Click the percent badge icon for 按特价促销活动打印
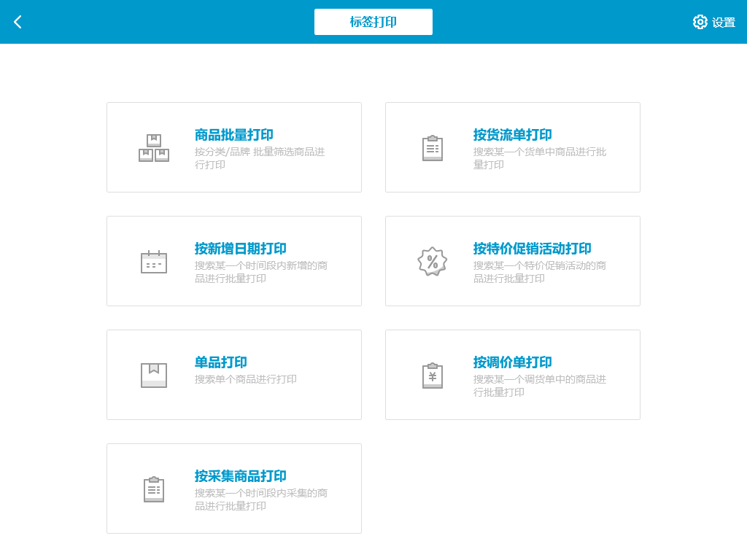 click(x=433, y=262)
